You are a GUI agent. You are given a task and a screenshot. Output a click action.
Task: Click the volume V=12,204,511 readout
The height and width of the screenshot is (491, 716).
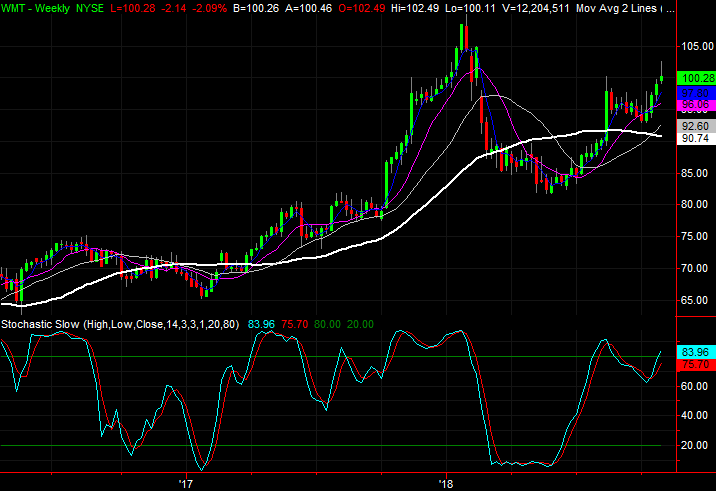pos(541,8)
